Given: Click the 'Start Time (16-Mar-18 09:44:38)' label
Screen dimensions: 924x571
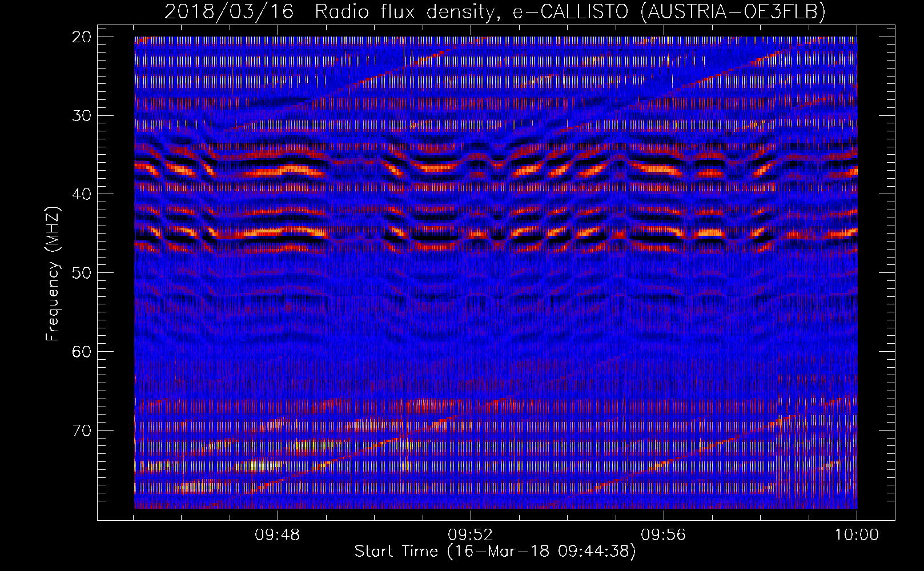Looking at the screenshot, I should click(x=495, y=552).
